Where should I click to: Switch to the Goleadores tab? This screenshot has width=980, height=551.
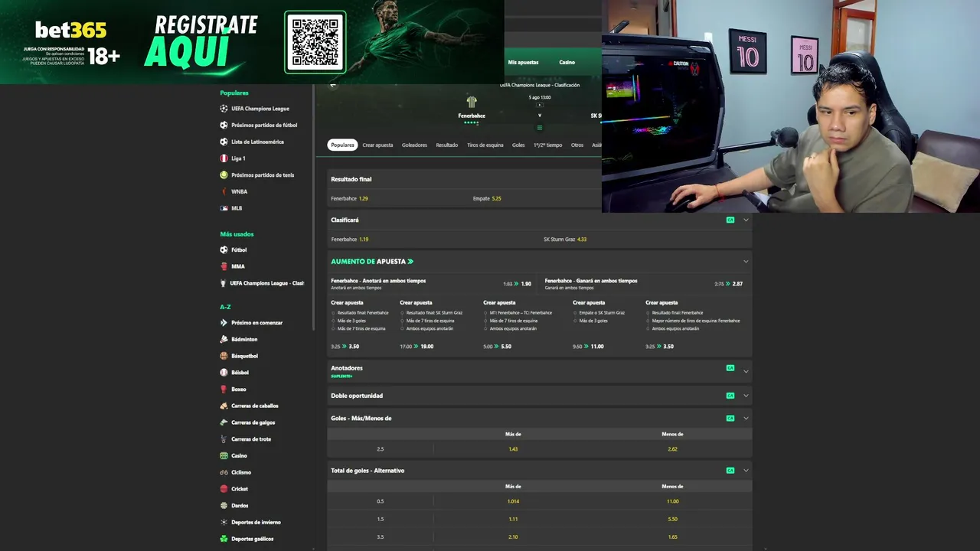(x=415, y=145)
